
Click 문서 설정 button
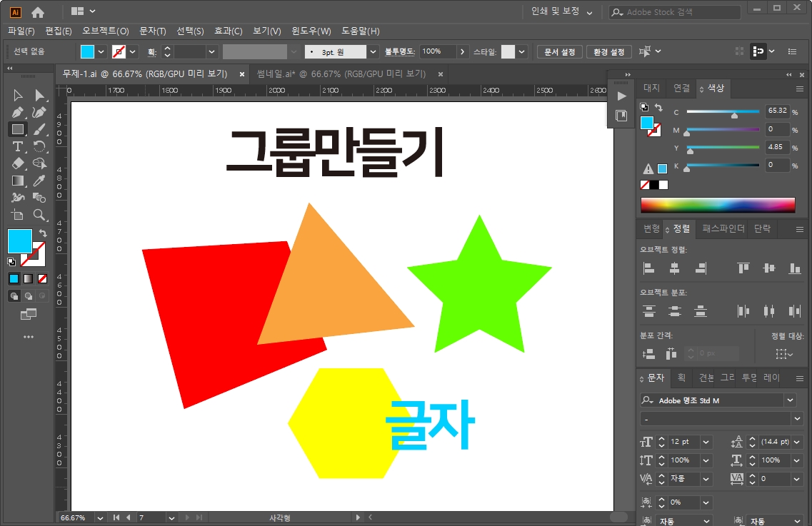coord(560,52)
